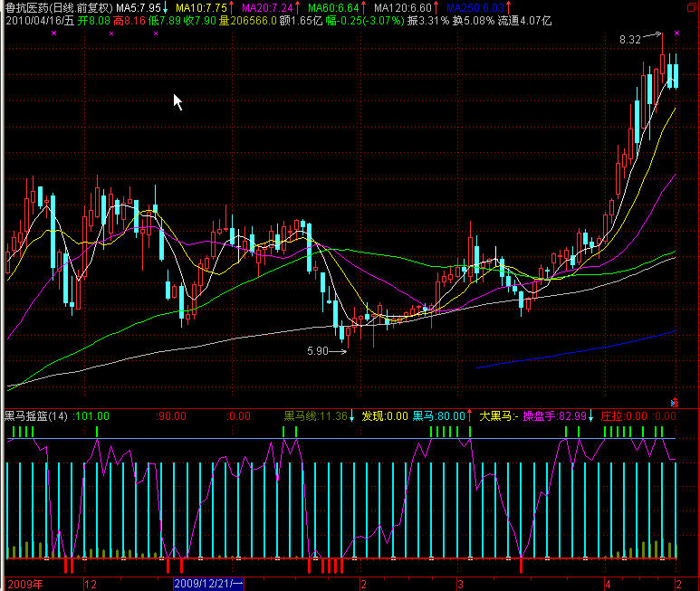Click the 发现:0.00 indicator readout
Viewport: 700px width, 591px height.
coord(385,416)
